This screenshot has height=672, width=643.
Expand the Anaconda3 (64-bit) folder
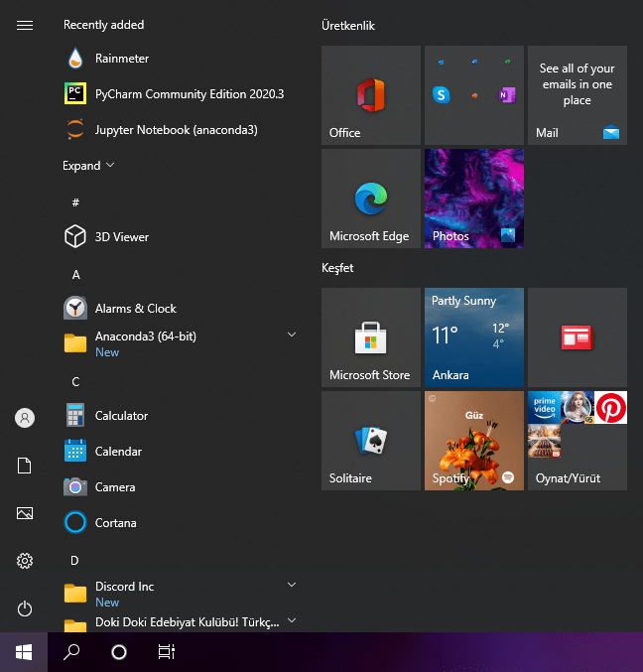pos(292,335)
